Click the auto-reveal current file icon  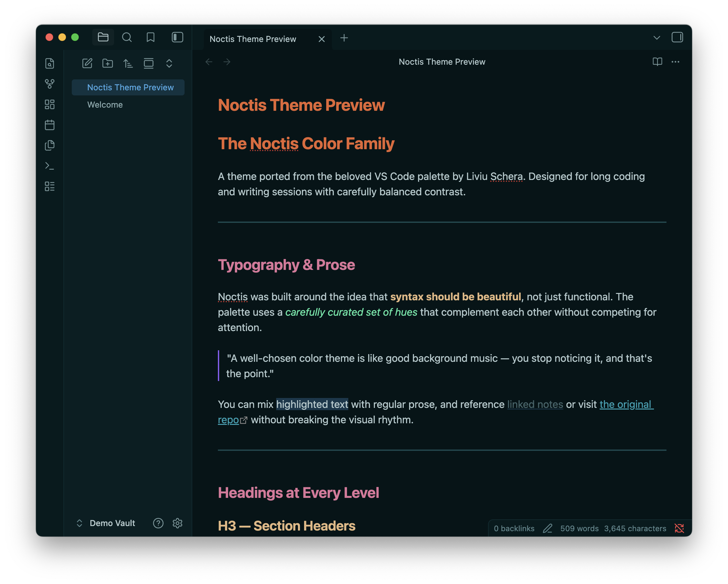pyautogui.click(x=149, y=63)
